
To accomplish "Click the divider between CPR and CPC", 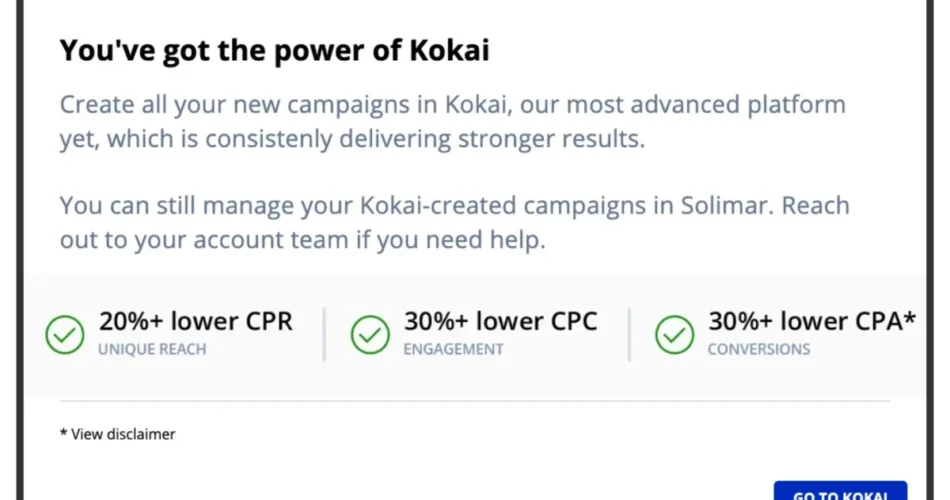I will [325, 335].
